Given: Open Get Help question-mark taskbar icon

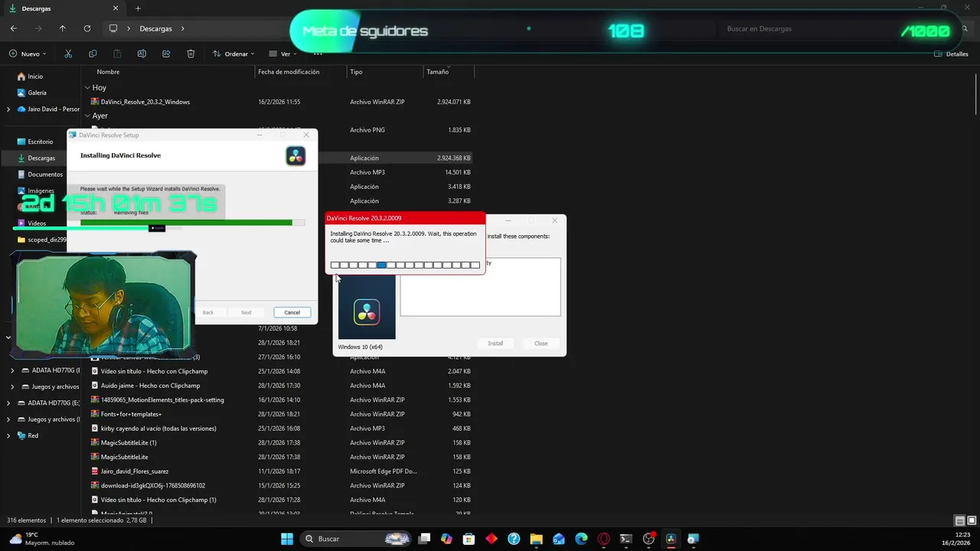Looking at the screenshot, I should [x=514, y=539].
